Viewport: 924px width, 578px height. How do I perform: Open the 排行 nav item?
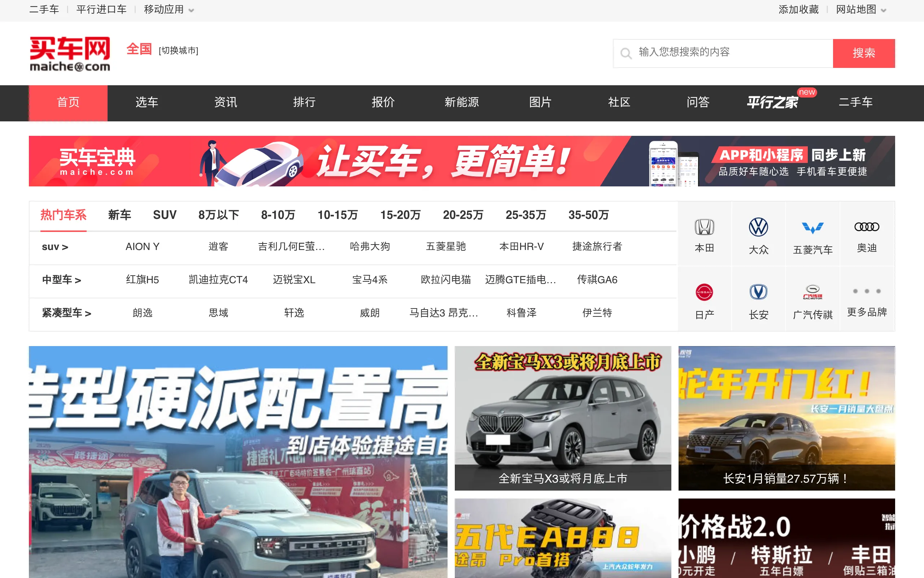[x=304, y=103]
